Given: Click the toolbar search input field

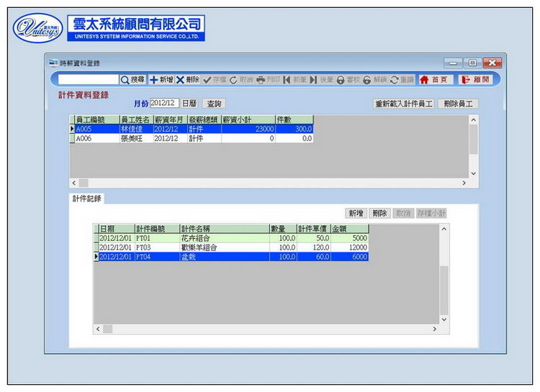Looking at the screenshot, I should point(88,80).
